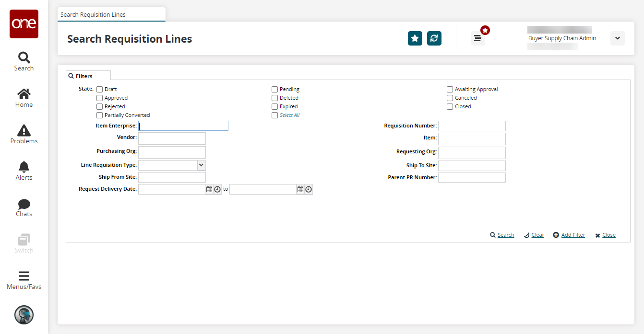This screenshot has width=644, height=334.
Task: Toggle the Select All states checkbox
Action: tap(274, 115)
